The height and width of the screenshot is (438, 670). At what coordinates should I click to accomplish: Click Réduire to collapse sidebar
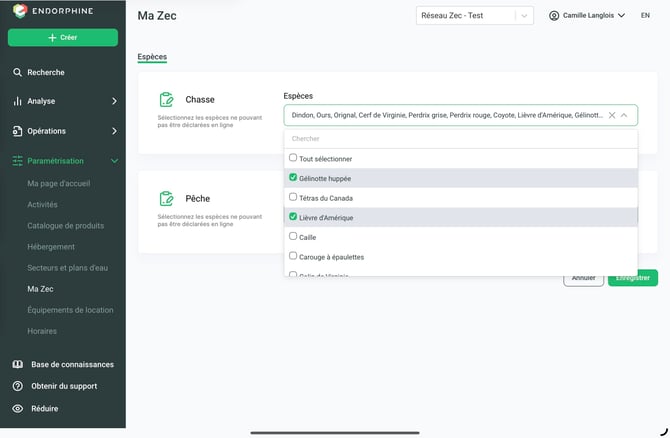(44, 409)
